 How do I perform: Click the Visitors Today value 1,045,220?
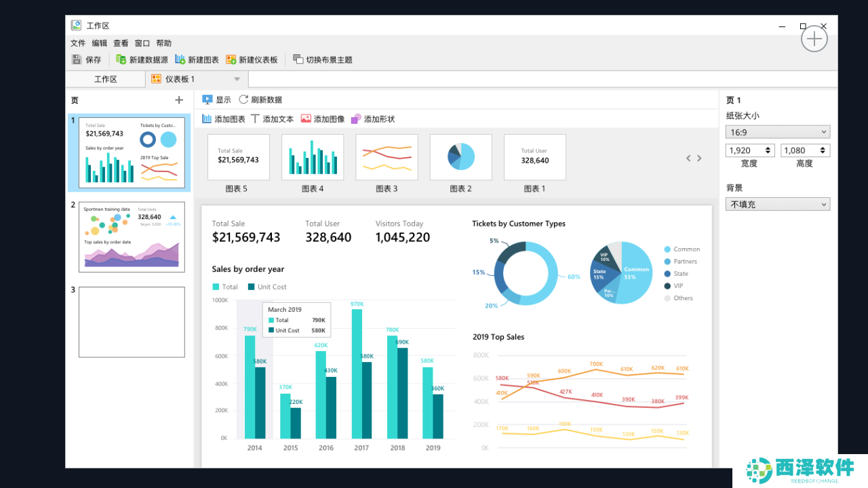point(403,237)
